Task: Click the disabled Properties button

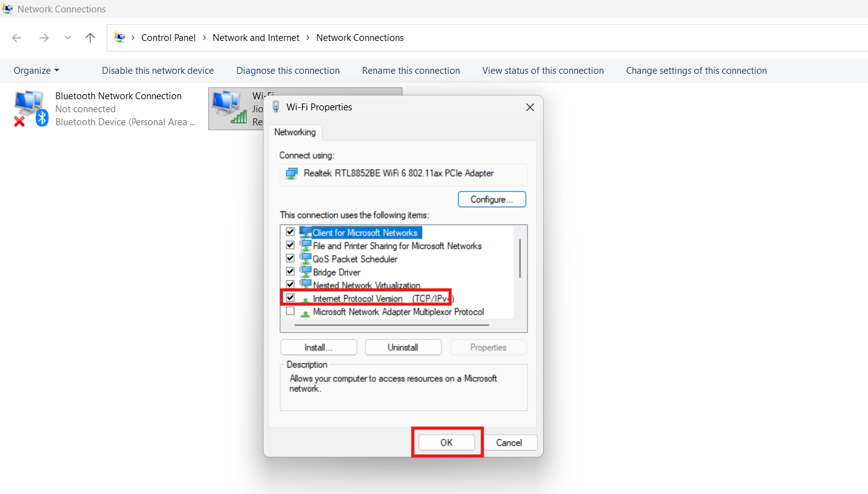Action: [x=489, y=348]
